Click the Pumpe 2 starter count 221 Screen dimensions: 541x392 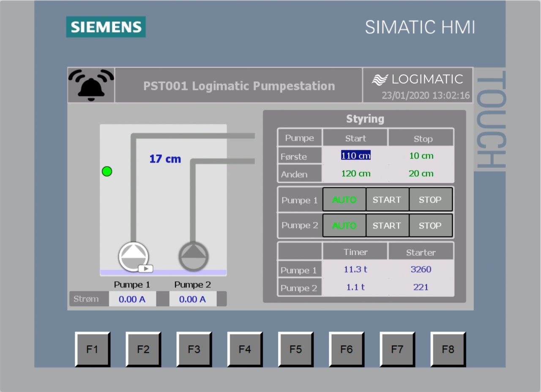(x=421, y=287)
